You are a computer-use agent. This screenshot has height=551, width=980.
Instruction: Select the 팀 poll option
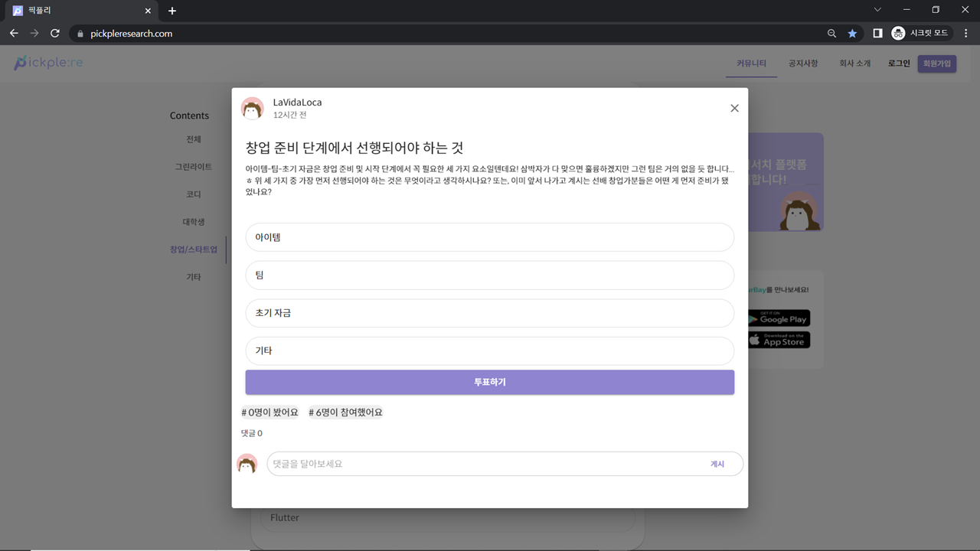(490, 275)
